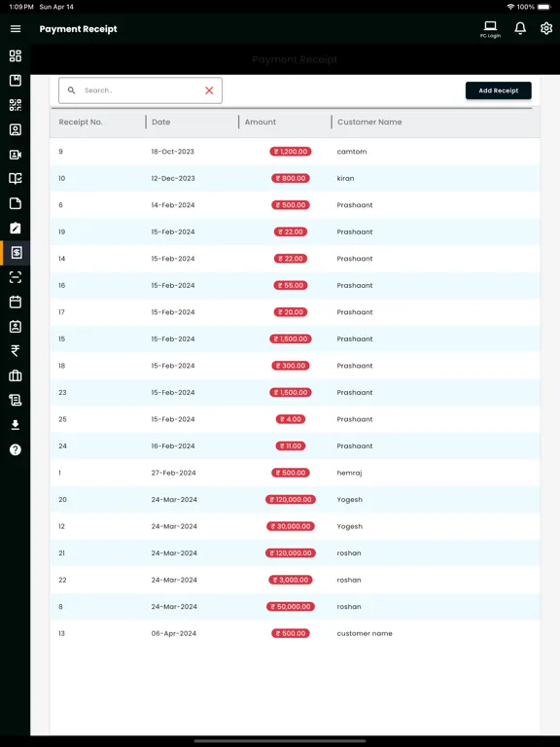Click ₹ 55.00 amount badge
This screenshot has height=747, width=560.
[x=291, y=285]
